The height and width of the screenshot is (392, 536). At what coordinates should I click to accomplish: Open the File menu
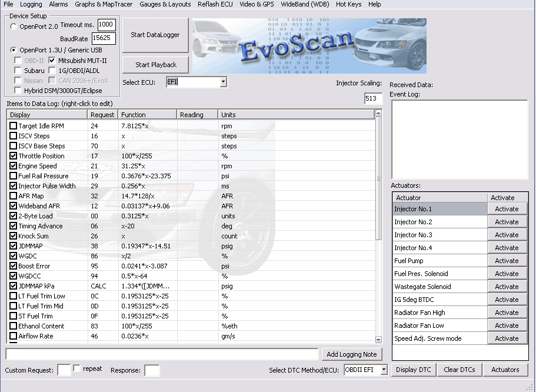[8, 4]
